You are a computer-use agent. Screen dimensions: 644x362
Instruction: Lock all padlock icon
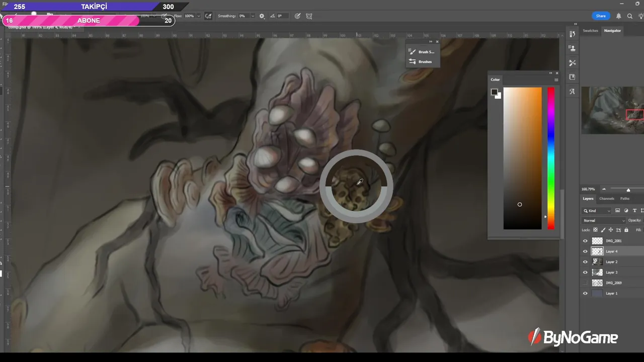click(626, 230)
